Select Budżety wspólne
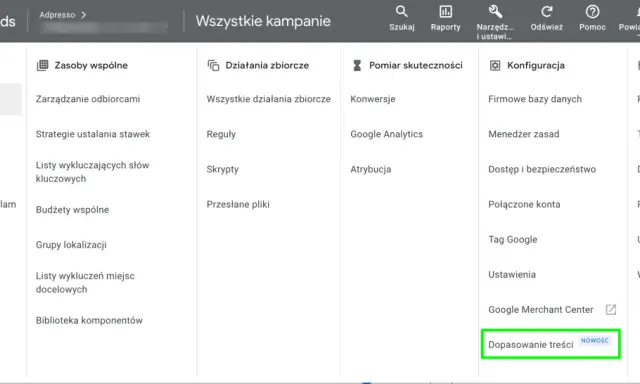This screenshot has width=640, height=384. tap(72, 210)
